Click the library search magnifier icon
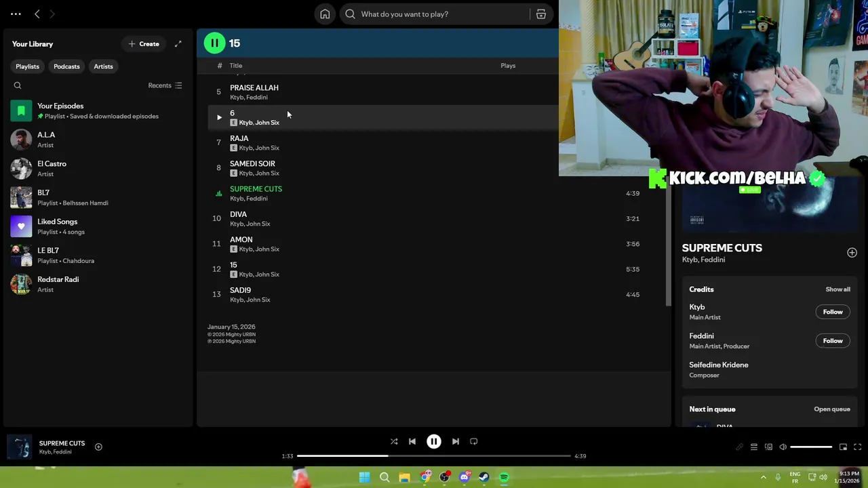The width and height of the screenshot is (868, 488). click(x=18, y=85)
